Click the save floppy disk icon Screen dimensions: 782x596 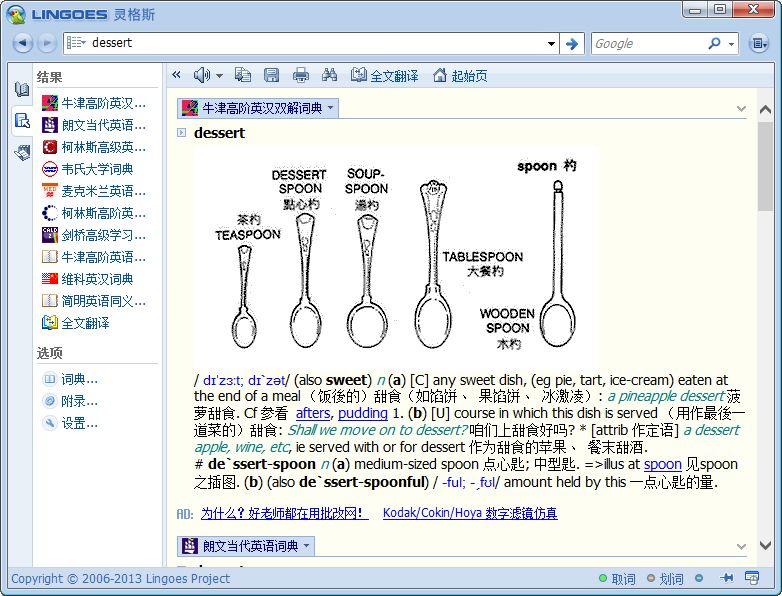271,75
